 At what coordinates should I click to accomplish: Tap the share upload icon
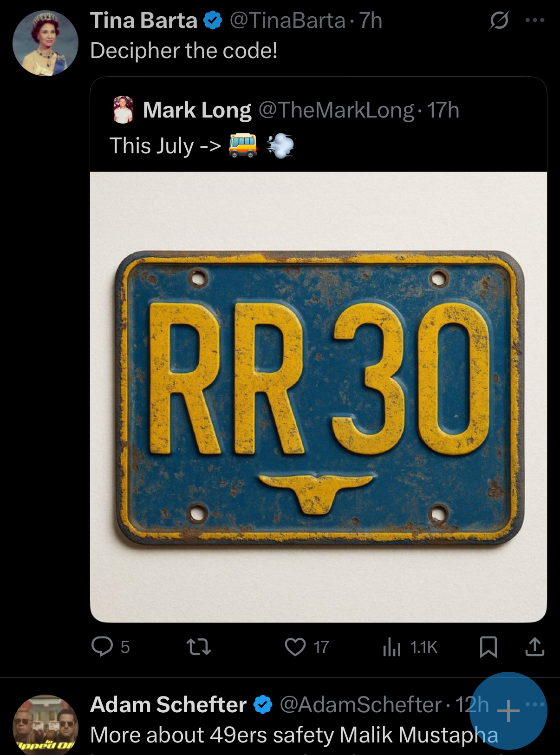coord(534,646)
